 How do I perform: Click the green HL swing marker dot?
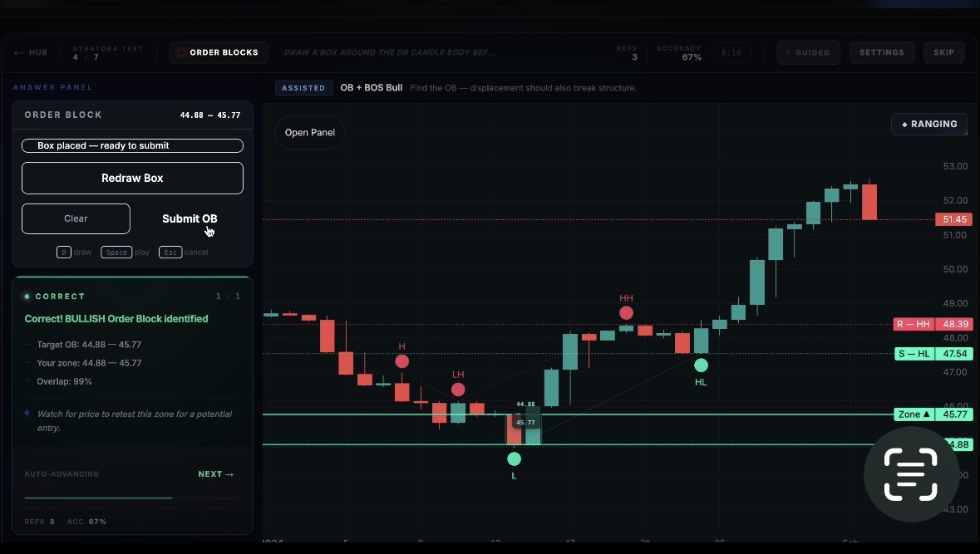701,365
